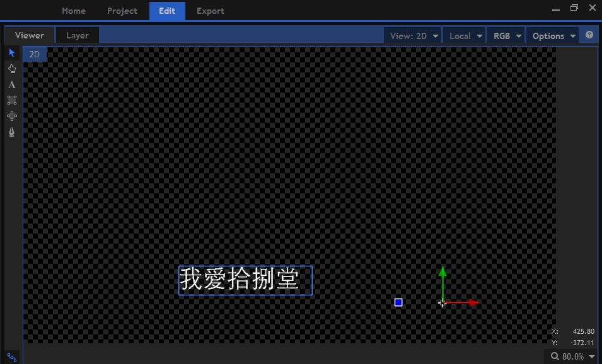
Task: Click the blue square anchor point handle
Action: (x=398, y=302)
